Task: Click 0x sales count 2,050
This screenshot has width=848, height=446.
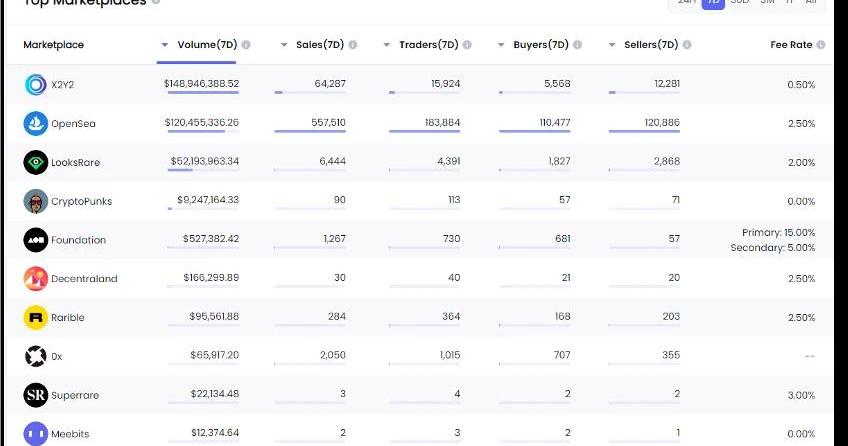Action: coord(333,355)
